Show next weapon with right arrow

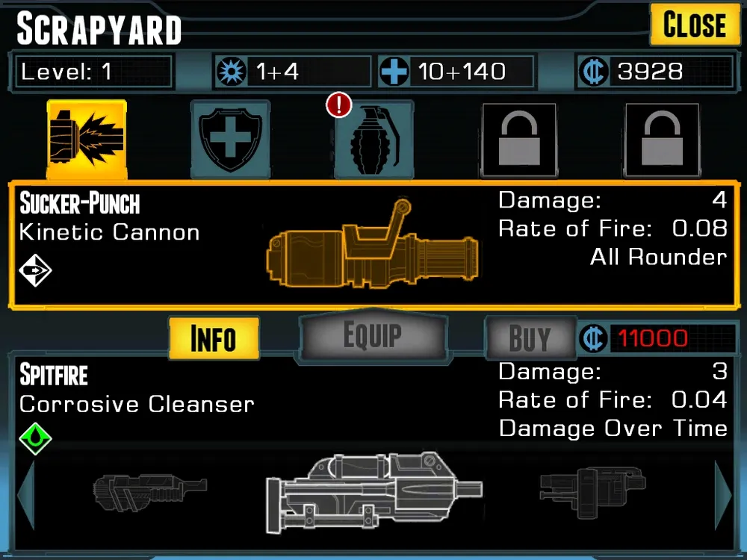pyautogui.click(x=722, y=495)
